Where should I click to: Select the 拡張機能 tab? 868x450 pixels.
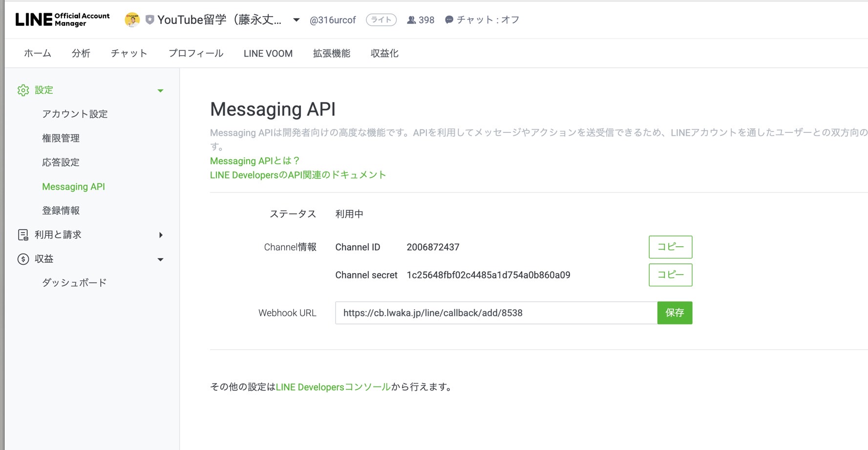click(x=332, y=53)
